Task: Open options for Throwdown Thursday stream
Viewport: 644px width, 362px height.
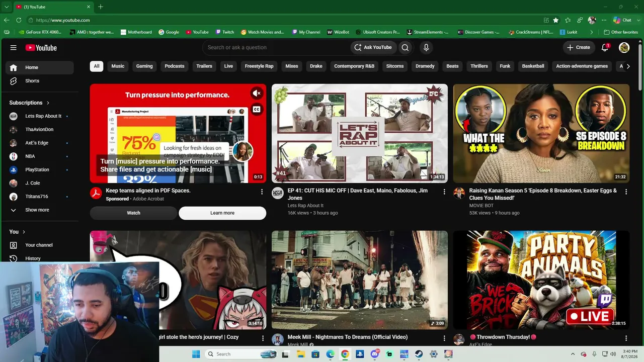Action: (626, 338)
